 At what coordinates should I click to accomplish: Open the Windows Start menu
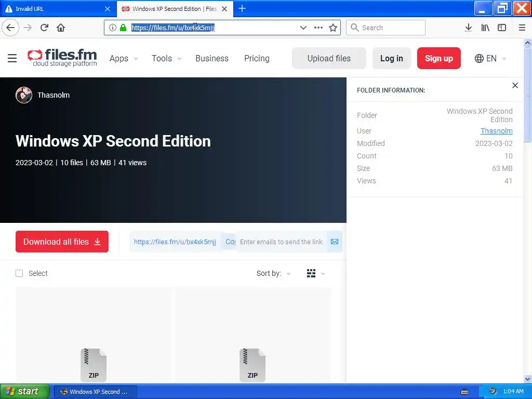point(25,391)
